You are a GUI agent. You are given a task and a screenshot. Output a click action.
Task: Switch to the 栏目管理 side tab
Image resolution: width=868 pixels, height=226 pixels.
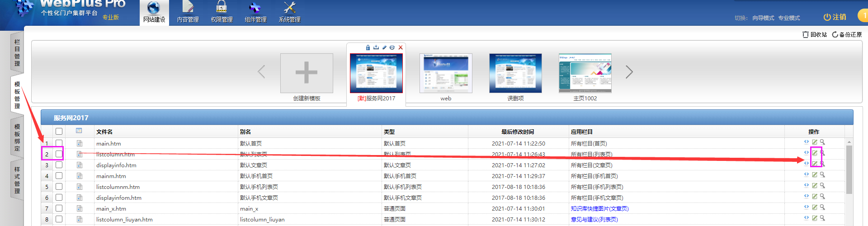(17, 52)
